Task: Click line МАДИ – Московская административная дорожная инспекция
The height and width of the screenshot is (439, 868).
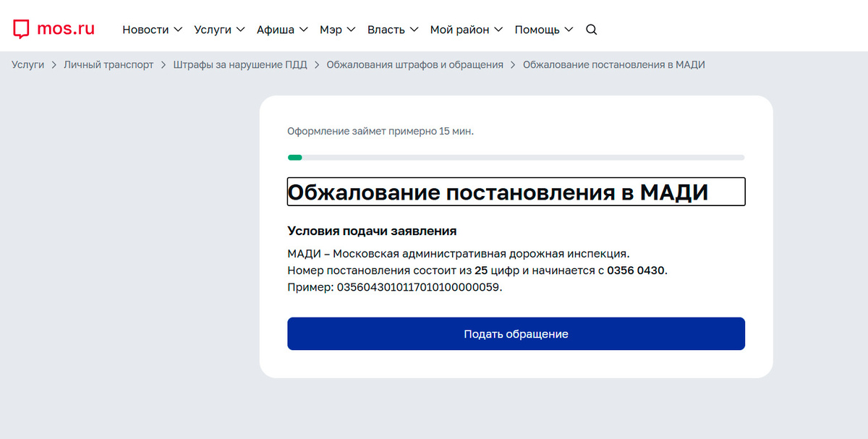Action: (459, 254)
